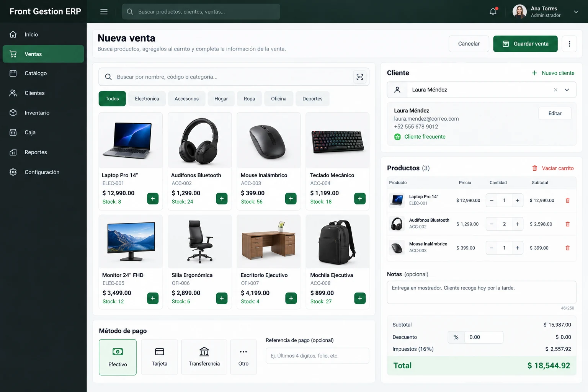
Task: Open Caja in the sidebar
Action: [x=43, y=132]
